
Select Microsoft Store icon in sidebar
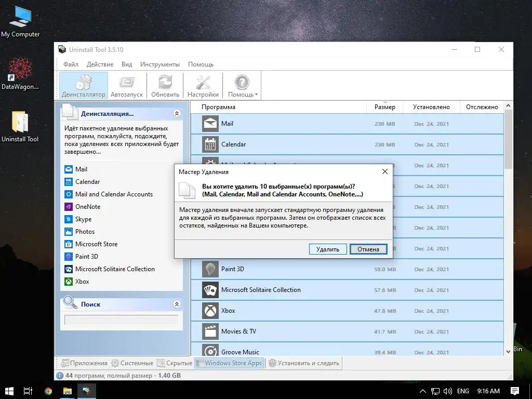(x=69, y=244)
